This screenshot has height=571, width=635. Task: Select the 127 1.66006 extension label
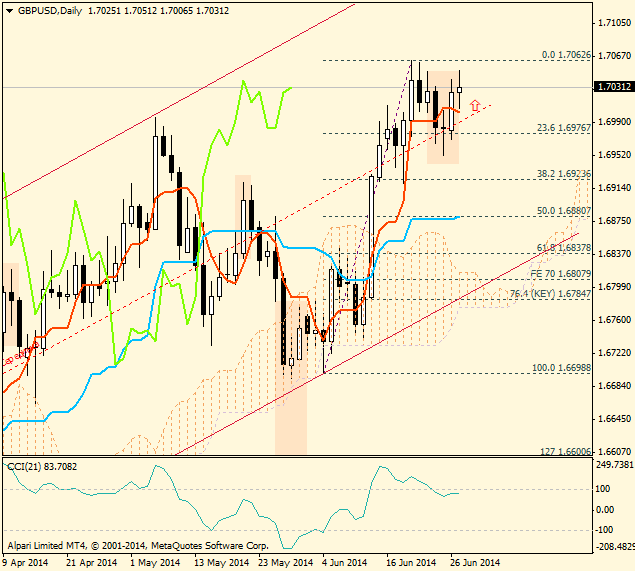point(566,451)
